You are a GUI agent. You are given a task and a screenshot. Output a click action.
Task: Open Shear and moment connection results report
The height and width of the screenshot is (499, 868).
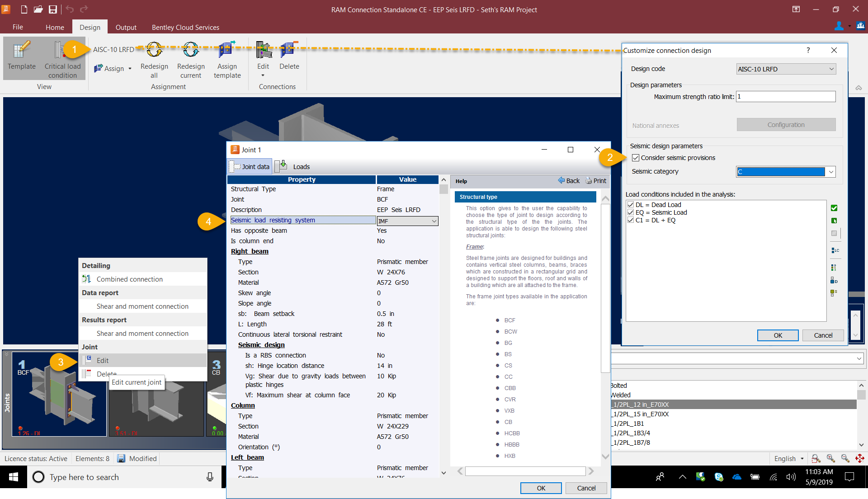click(x=143, y=333)
